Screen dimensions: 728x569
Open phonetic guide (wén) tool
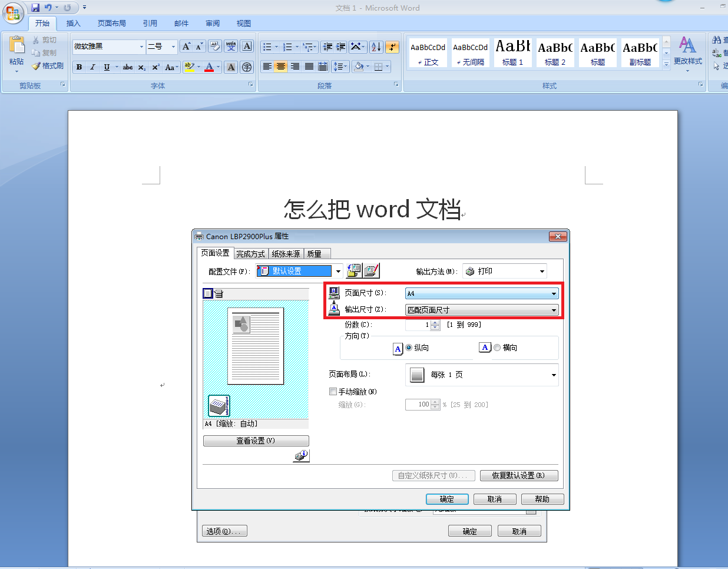231,47
